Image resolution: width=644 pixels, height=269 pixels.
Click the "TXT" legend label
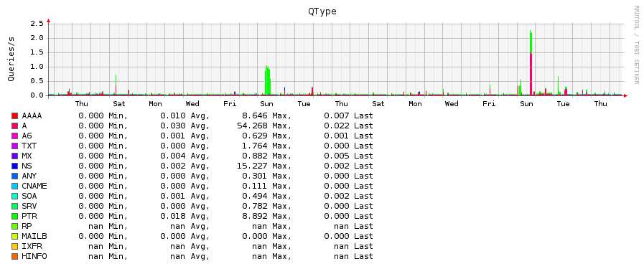[29, 146]
